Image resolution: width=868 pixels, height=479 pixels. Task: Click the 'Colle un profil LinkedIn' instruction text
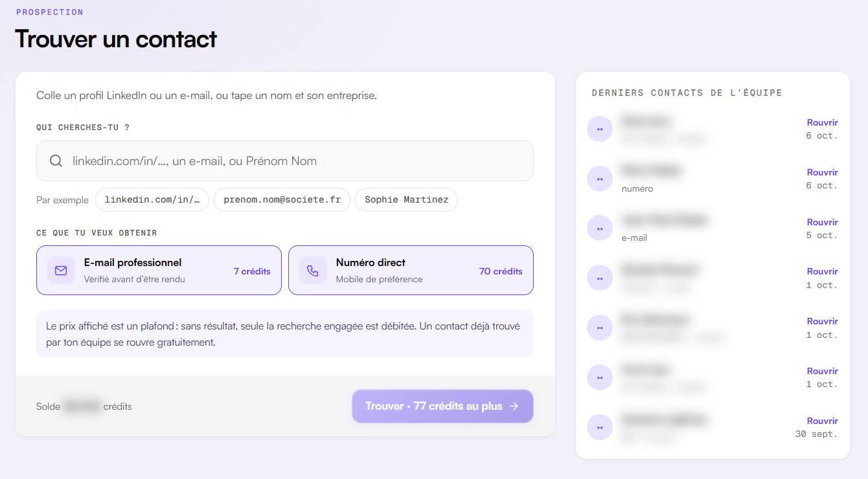207,96
